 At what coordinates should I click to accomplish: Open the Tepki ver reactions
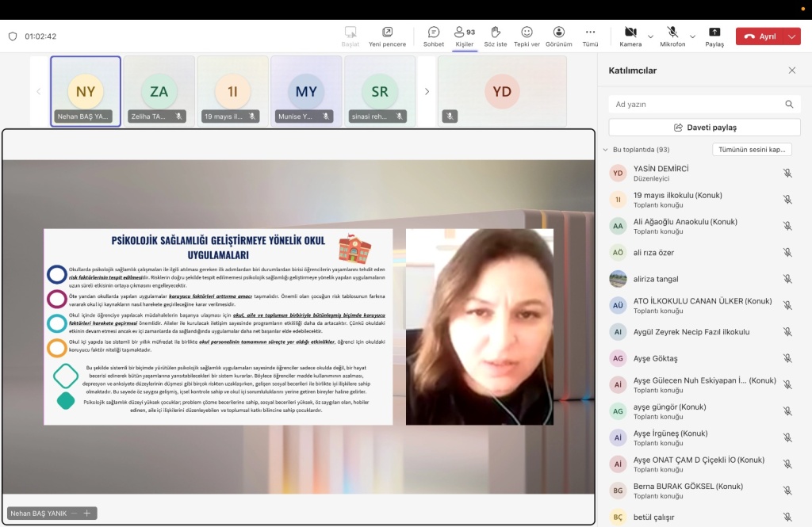pos(527,36)
